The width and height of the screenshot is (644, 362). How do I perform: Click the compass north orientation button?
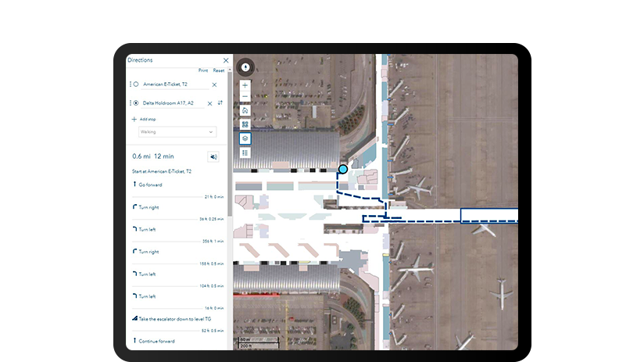click(x=245, y=67)
